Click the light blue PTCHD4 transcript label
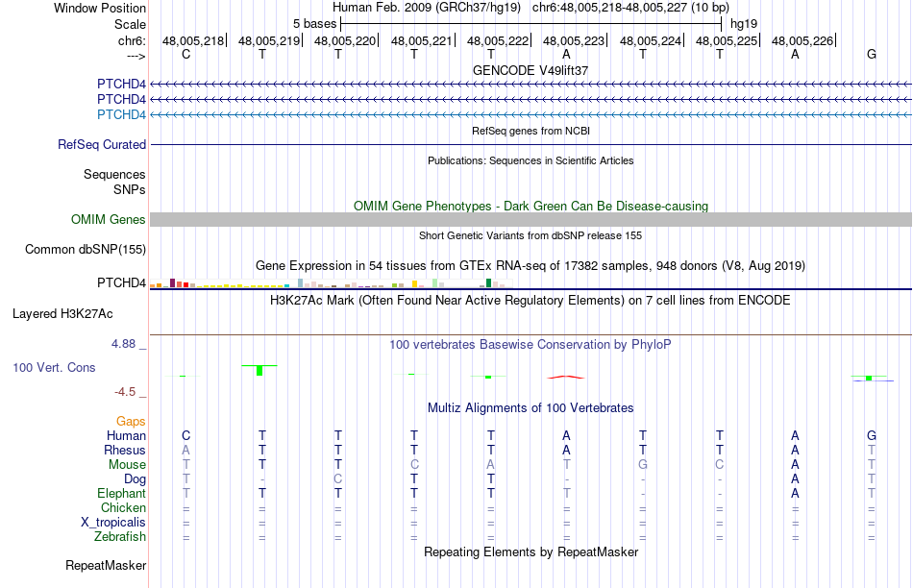The width and height of the screenshot is (913, 588). (x=121, y=114)
